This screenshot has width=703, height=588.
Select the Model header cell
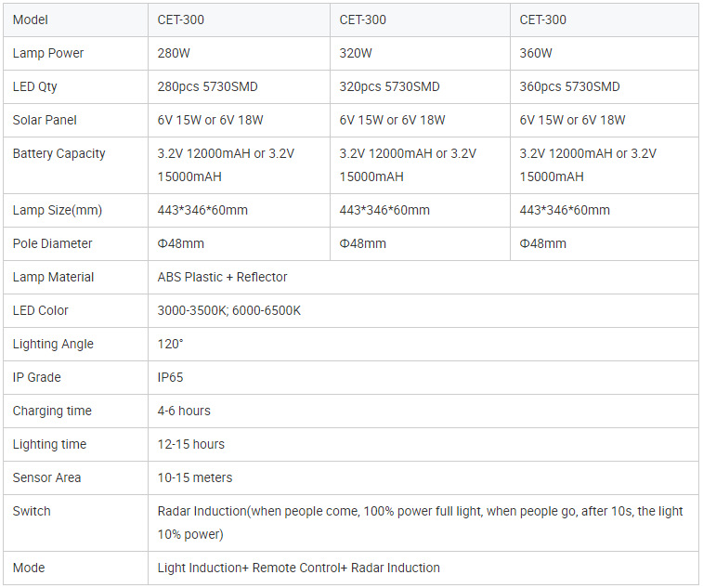75,20
